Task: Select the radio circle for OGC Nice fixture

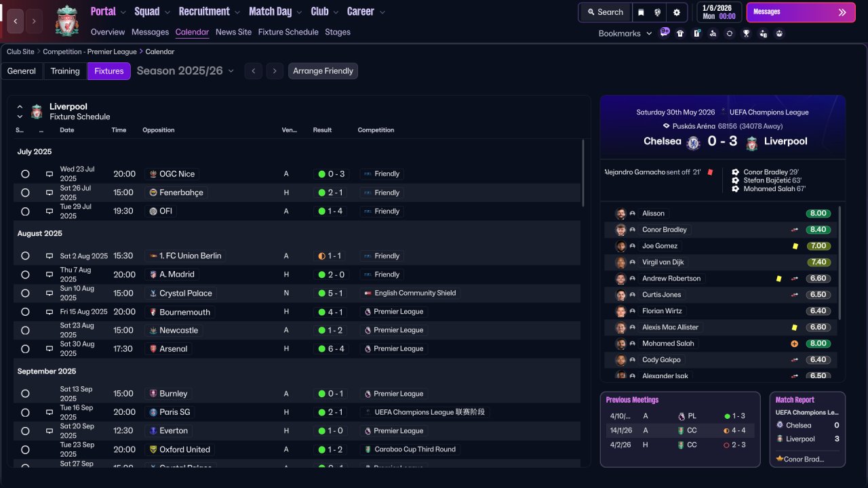Action: pyautogui.click(x=25, y=174)
